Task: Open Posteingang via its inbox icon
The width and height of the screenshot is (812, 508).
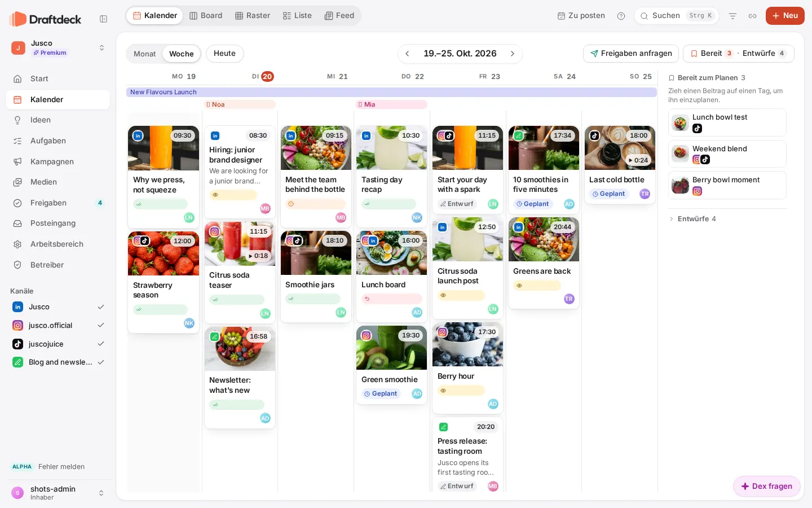Action: (x=17, y=224)
